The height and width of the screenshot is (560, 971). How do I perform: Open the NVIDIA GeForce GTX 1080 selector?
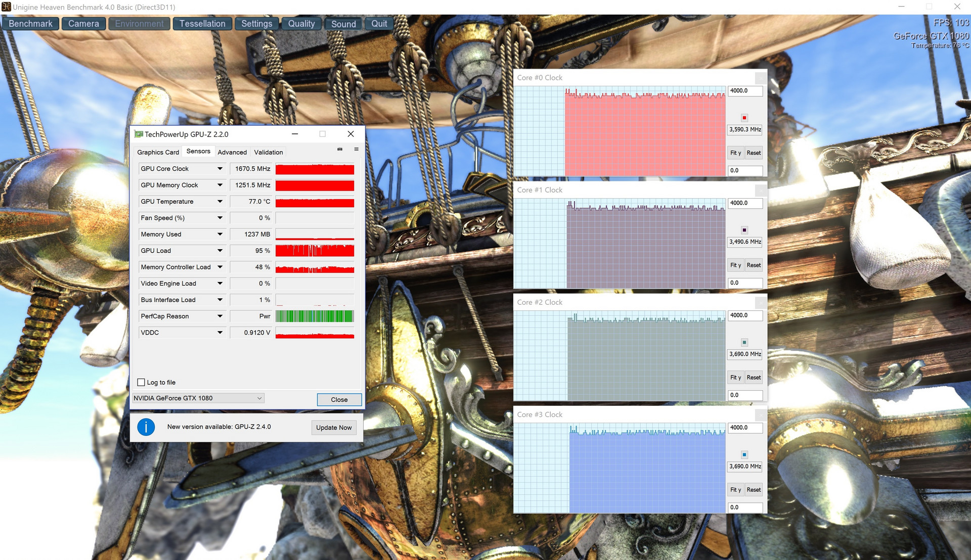click(x=198, y=398)
